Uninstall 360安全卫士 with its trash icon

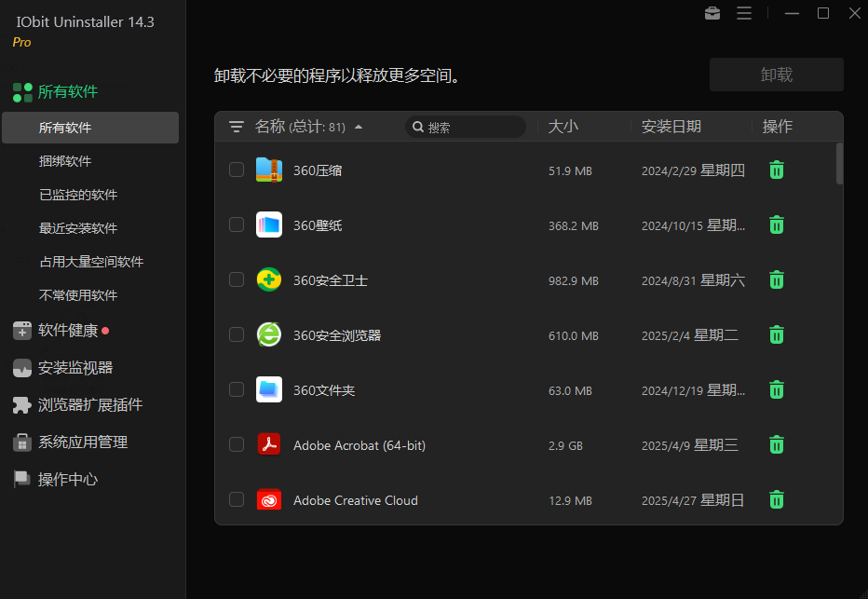pos(777,279)
